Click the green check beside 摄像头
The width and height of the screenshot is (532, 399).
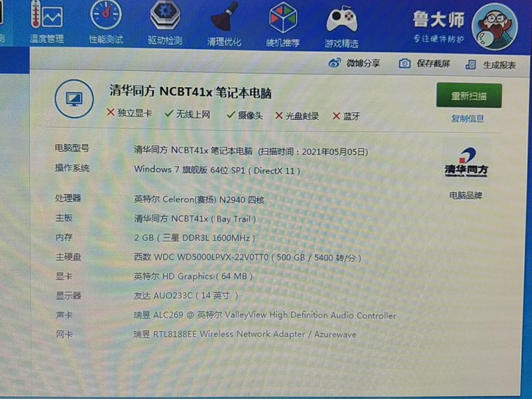point(231,115)
